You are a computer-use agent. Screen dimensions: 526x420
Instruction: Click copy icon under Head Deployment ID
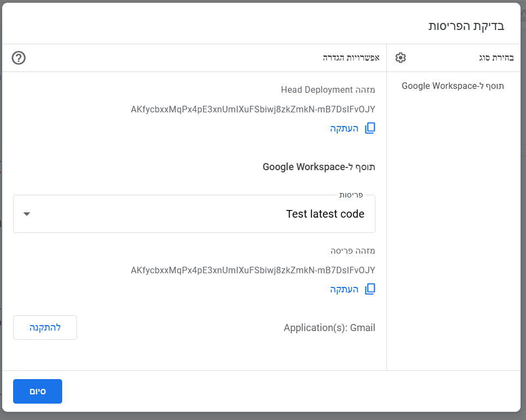coord(370,128)
